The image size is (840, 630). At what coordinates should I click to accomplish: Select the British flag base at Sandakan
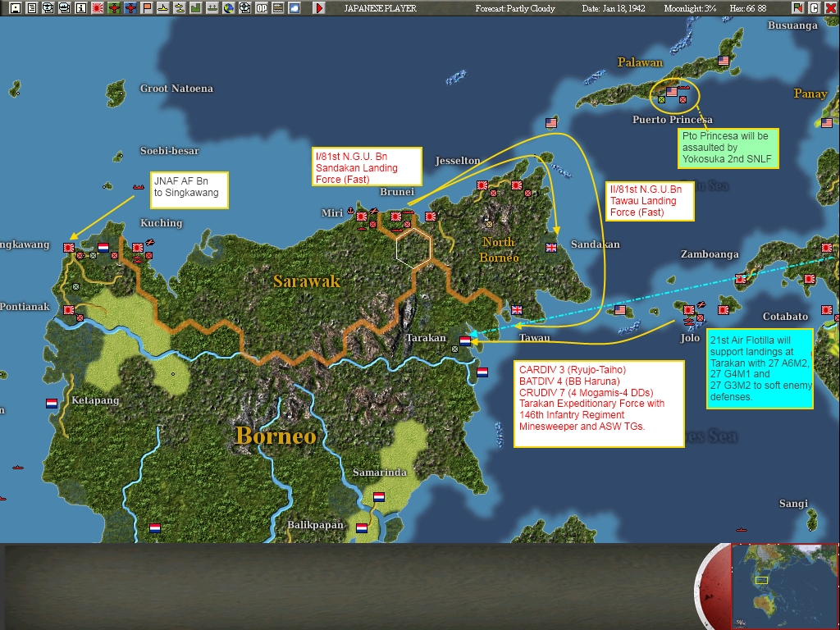click(x=551, y=248)
